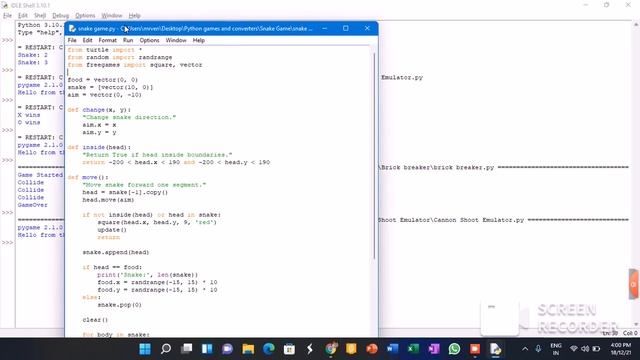640x360 pixels.
Task: Launch Excel from the taskbar
Action: pyautogui.click(x=413, y=349)
